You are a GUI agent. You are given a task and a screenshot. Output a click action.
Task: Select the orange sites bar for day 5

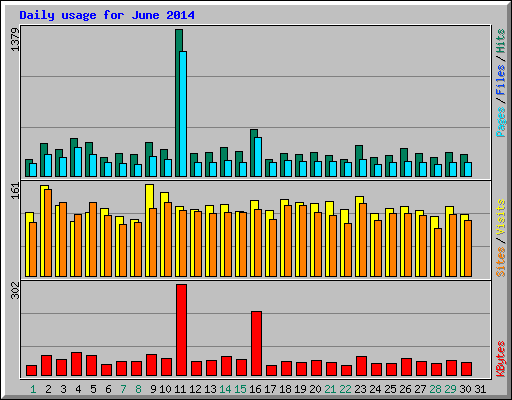93,239
